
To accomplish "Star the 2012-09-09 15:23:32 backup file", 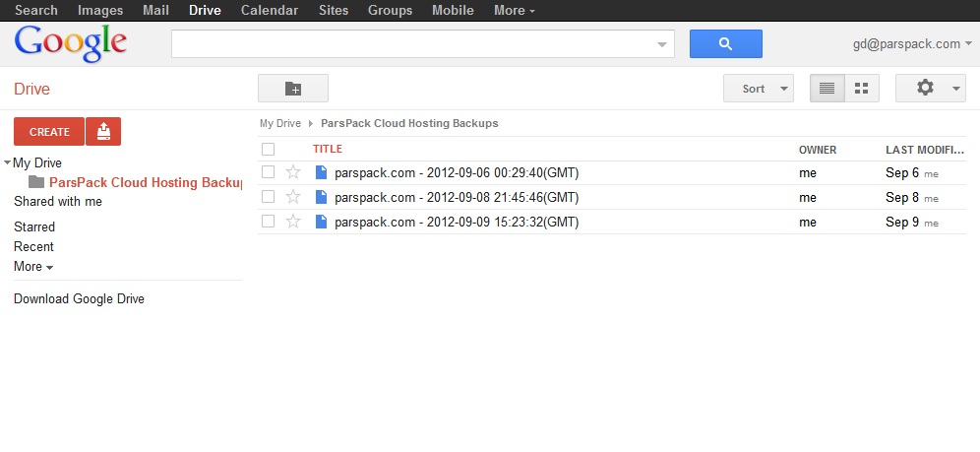I will (293, 222).
